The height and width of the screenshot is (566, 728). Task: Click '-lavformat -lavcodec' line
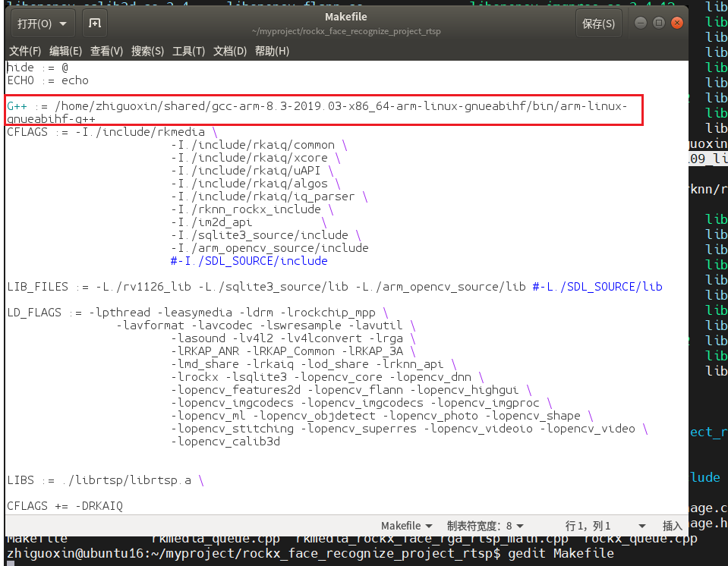pyautogui.click(x=266, y=325)
